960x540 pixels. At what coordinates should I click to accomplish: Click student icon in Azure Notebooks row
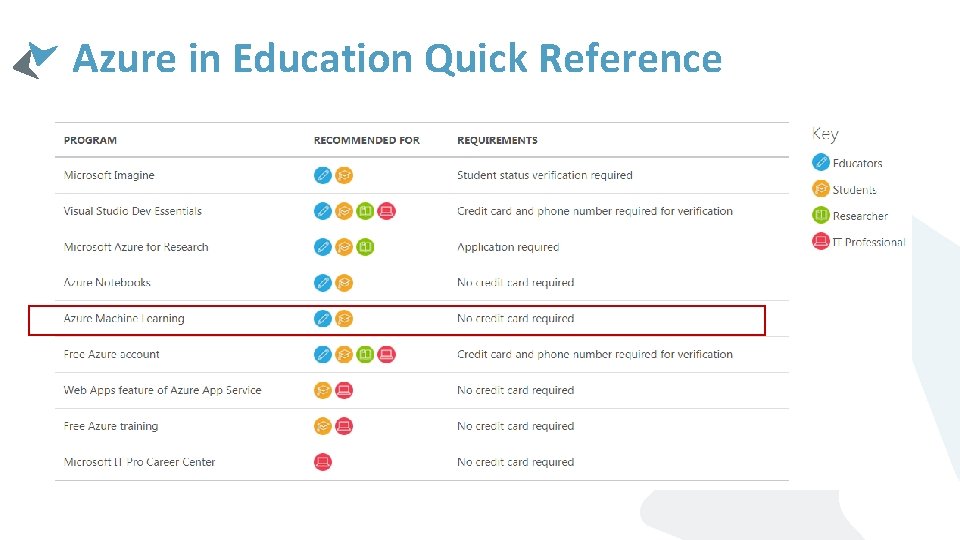click(344, 283)
